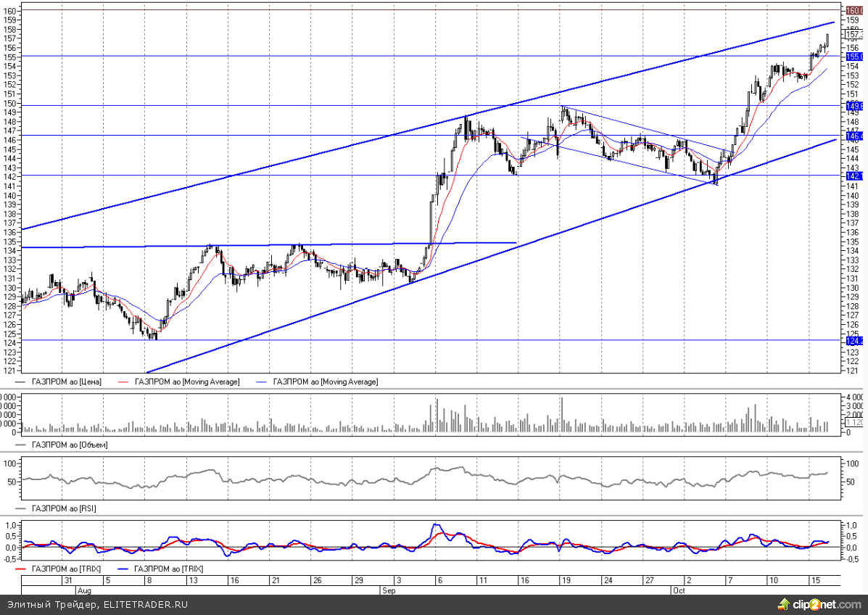The image size is (868, 615).
Task: Select the 'ГАЗПРОМ ао [Цена]' legend entry
Action: 59,381
